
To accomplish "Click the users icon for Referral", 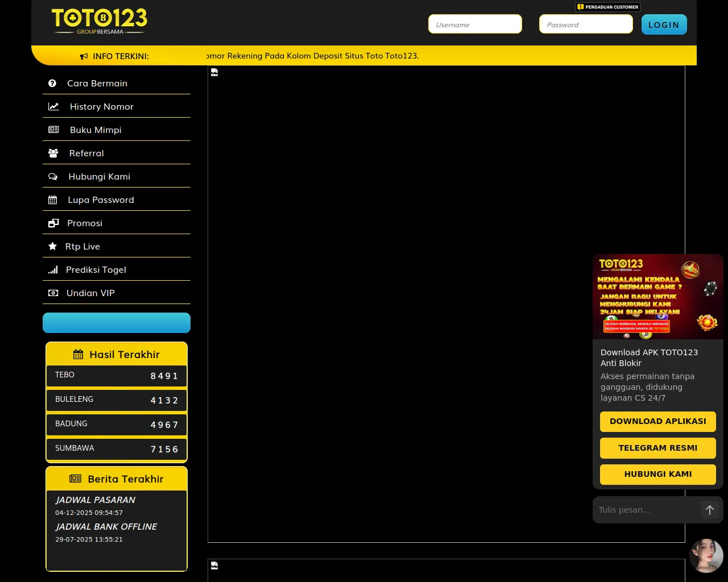I will [x=53, y=153].
